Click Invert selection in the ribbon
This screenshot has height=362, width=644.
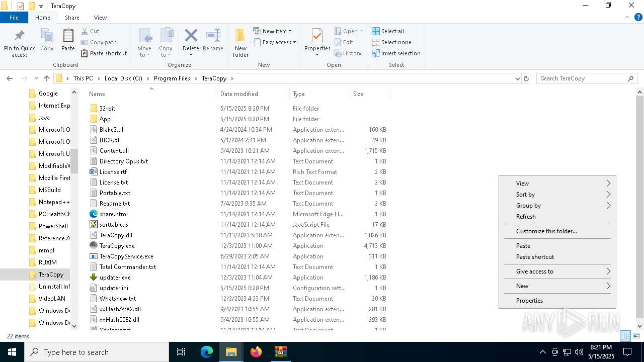[396, 53]
